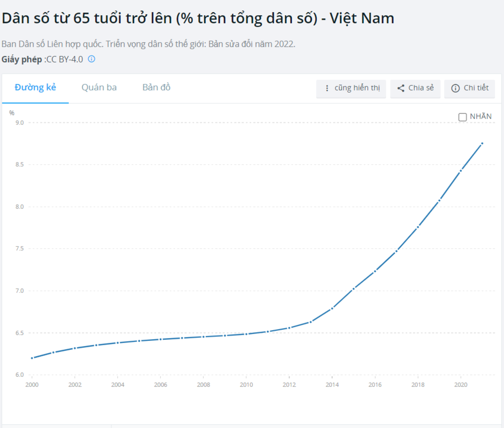Switch to the Bản đồ tab

156,87
